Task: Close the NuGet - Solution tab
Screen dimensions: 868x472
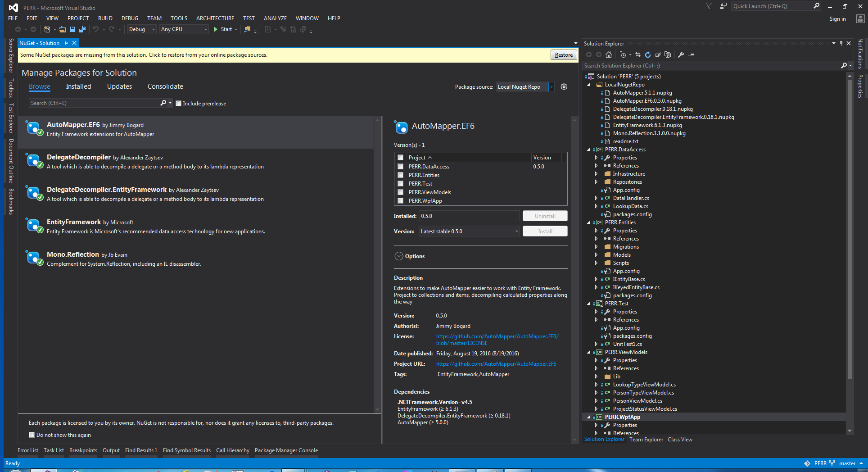Action: point(74,43)
